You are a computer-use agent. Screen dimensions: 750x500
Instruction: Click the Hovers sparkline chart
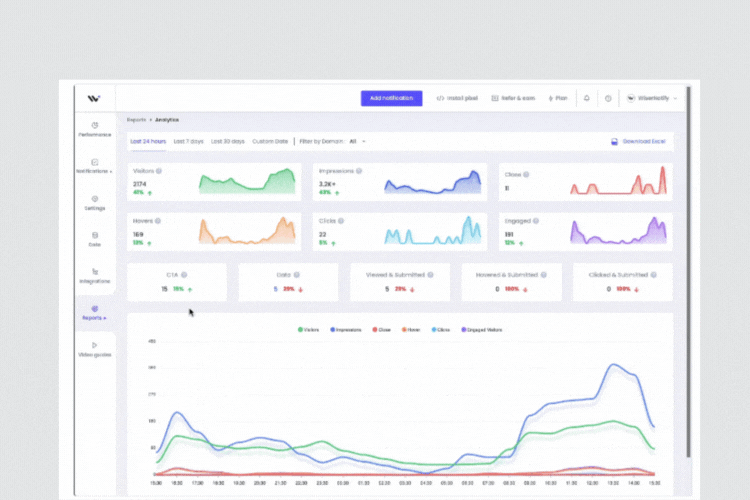[x=247, y=231]
